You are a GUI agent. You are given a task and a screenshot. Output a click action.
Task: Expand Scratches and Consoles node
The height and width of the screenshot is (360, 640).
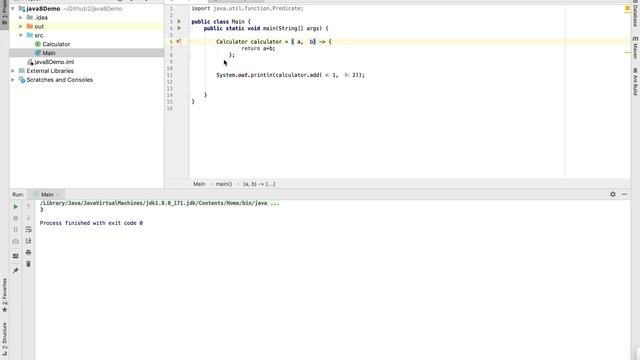click(x=13, y=80)
